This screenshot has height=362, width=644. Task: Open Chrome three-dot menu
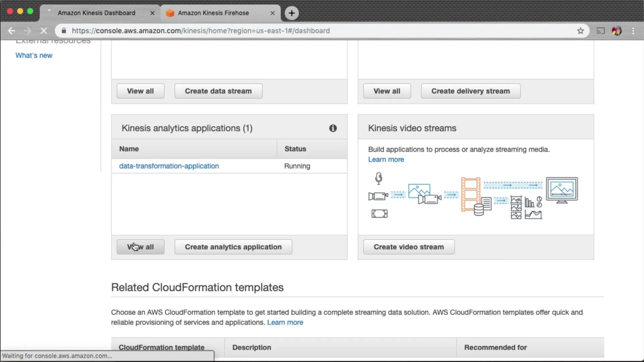[x=633, y=31]
